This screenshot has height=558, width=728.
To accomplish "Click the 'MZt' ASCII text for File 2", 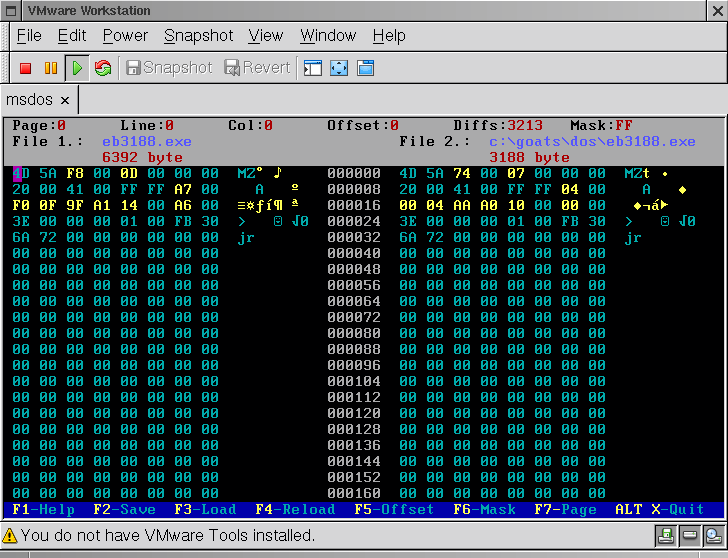I will click(637, 174).
